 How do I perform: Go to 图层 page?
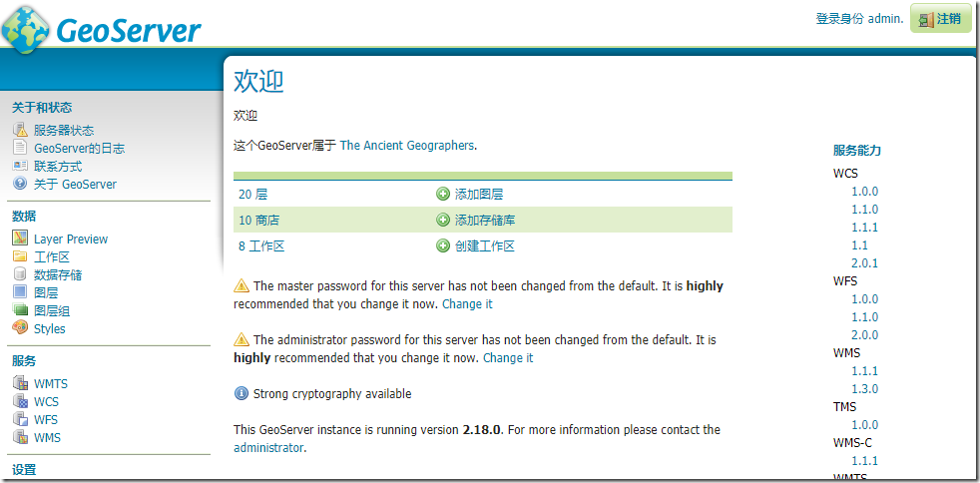[46, 292]
